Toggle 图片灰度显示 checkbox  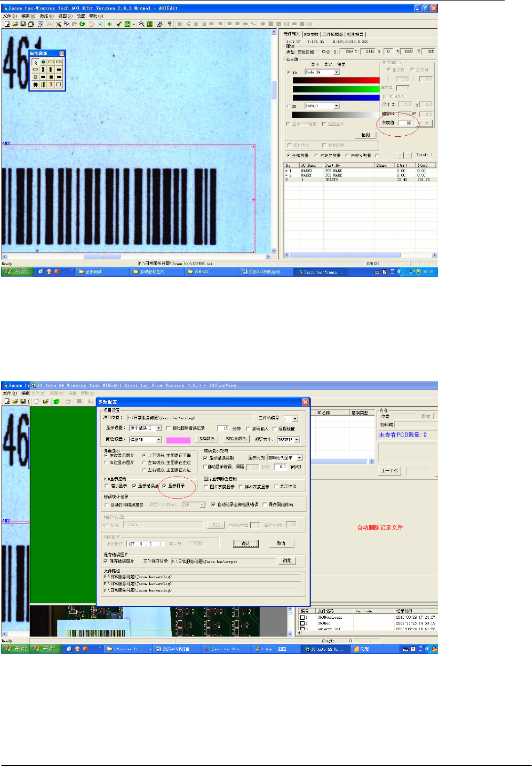[x=206, y=487]
